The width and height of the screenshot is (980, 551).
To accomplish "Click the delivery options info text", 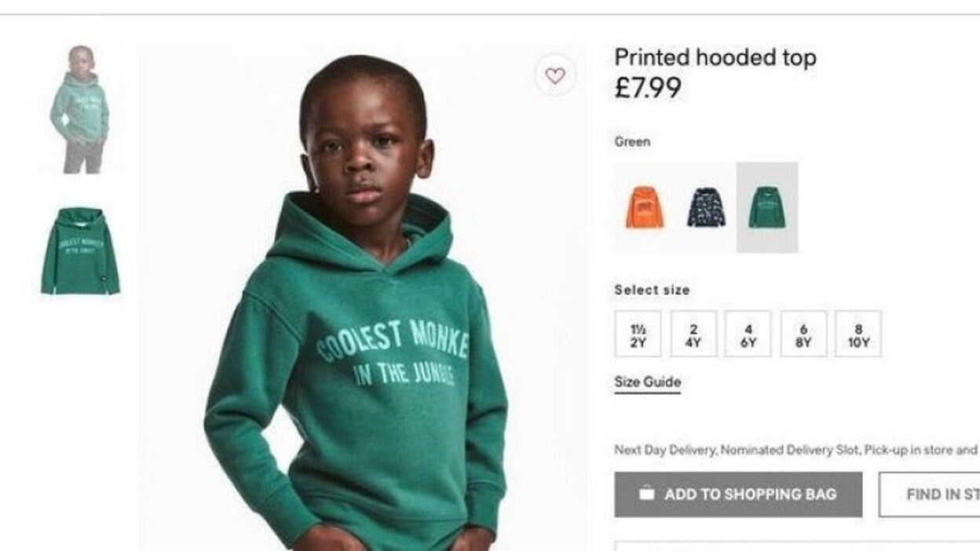I will click(x=795, y=450).
